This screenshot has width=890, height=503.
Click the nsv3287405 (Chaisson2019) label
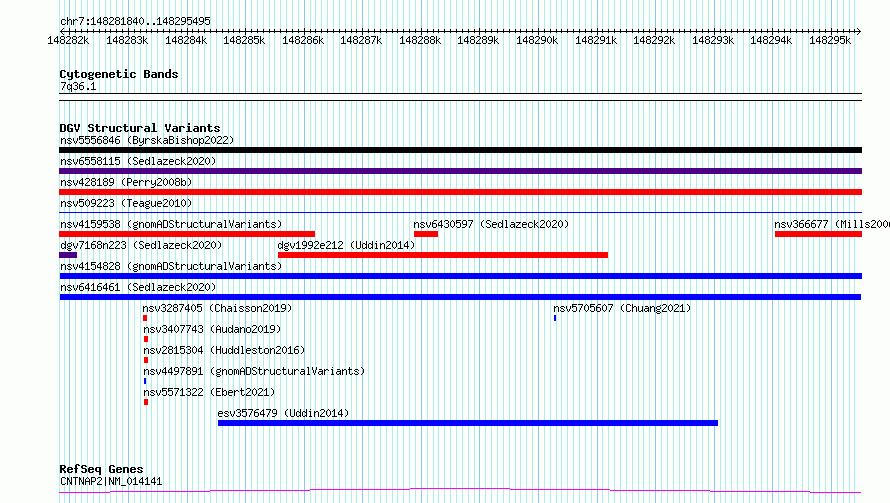[x=217, y=308]
